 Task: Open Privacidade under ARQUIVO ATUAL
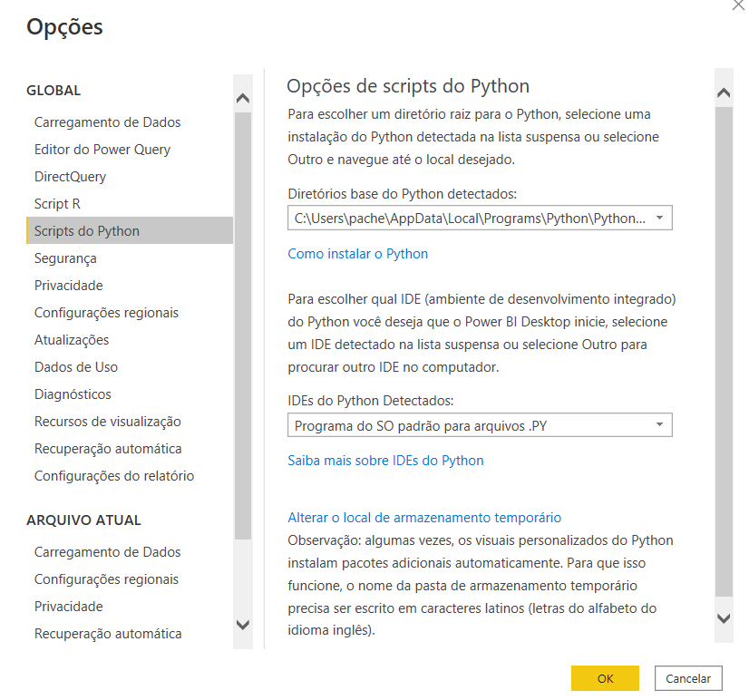coord(68,607)
